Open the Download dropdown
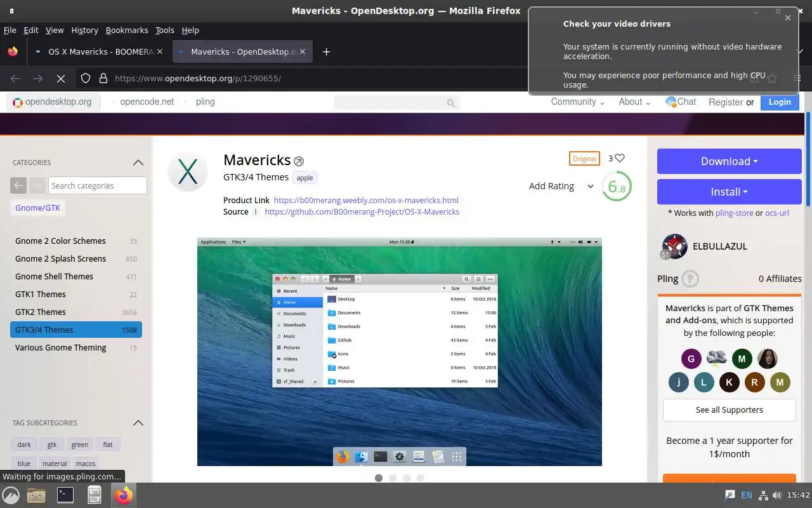Viewport: 812px width, 508px height. point(730,161)
